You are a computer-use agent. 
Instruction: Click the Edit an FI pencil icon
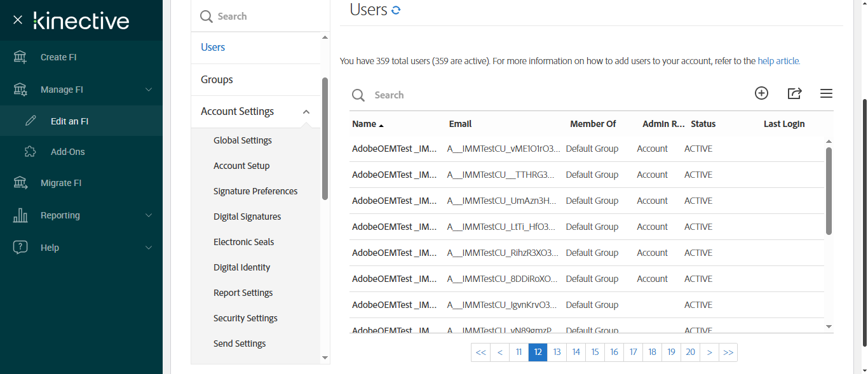pyautogui.click(x=31, y=121)
